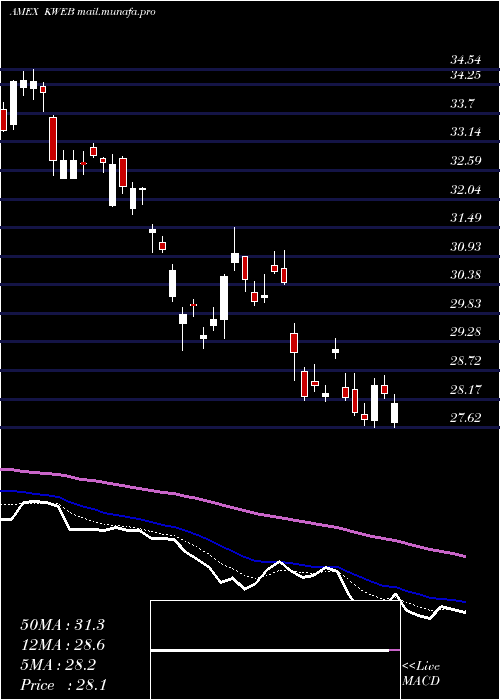
Task: Click inside the MACD indicator box
Action: 275,650
